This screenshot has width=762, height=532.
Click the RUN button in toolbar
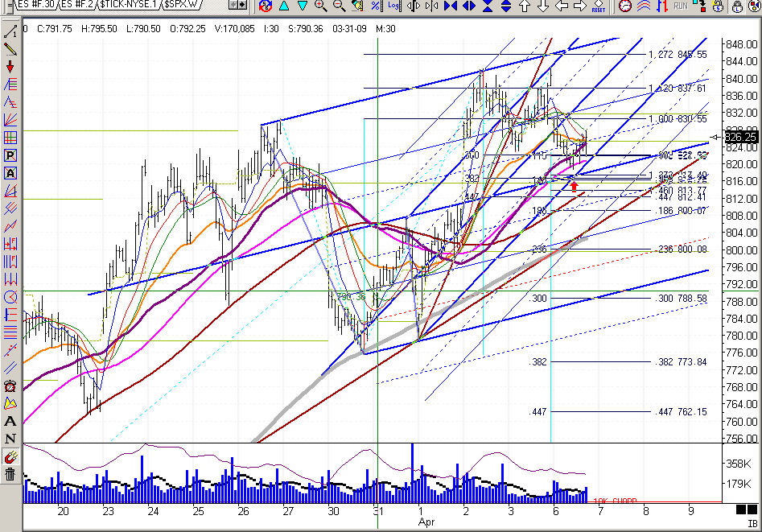click(x=681, y=6)
